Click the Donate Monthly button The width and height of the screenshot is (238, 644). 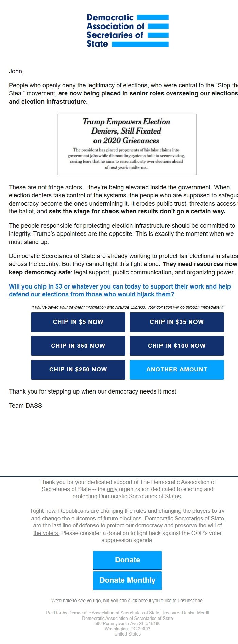[x=127, y=580]
